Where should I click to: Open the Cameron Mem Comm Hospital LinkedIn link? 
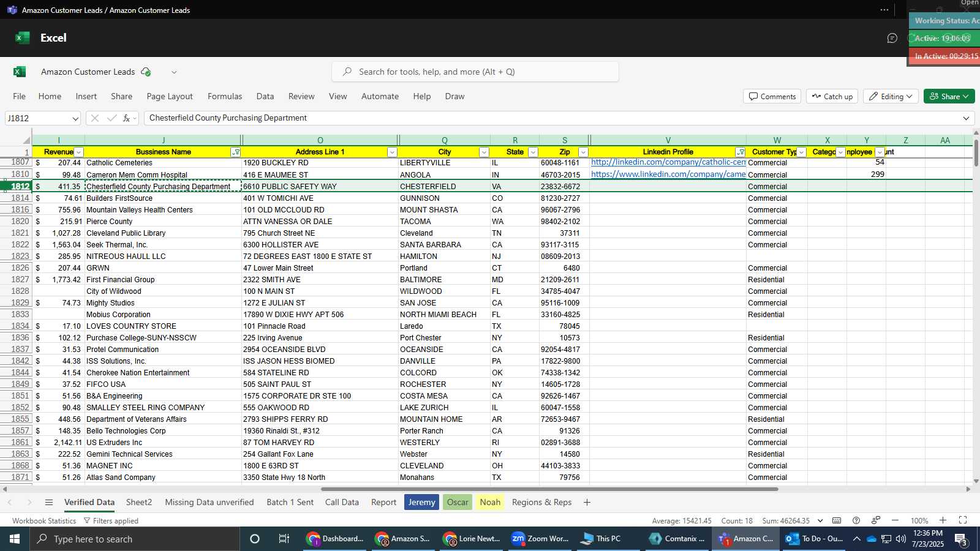(668, 174)
